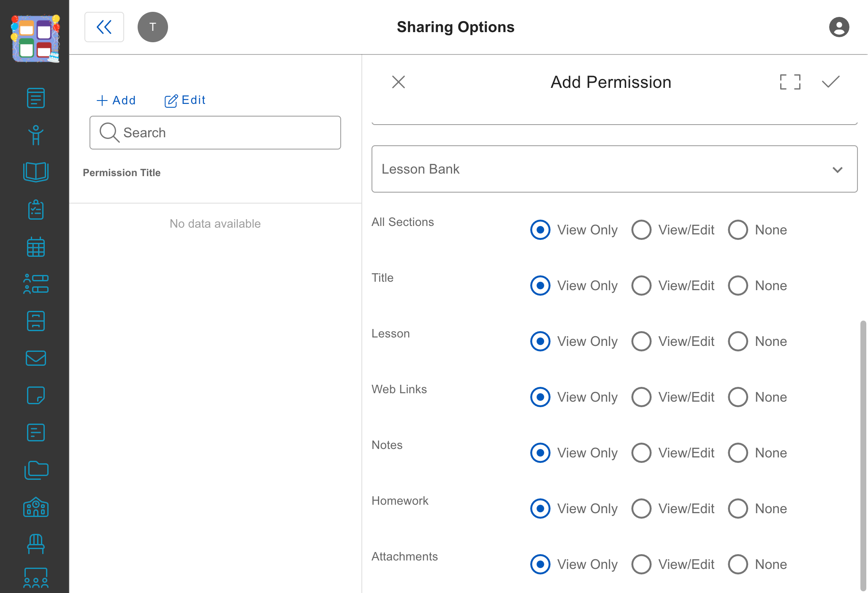Save permission with the checkmark icon
Viewport: 868px width, 593px height.
831,82
